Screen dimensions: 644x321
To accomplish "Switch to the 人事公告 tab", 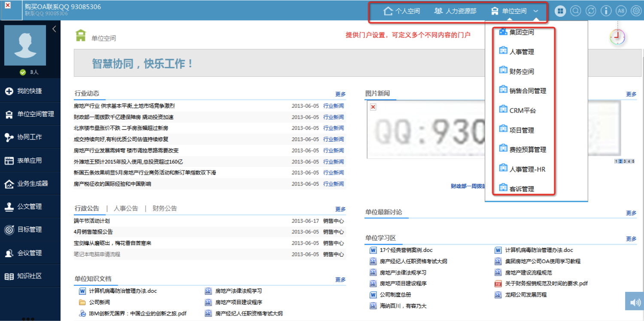I will (126, 209).
